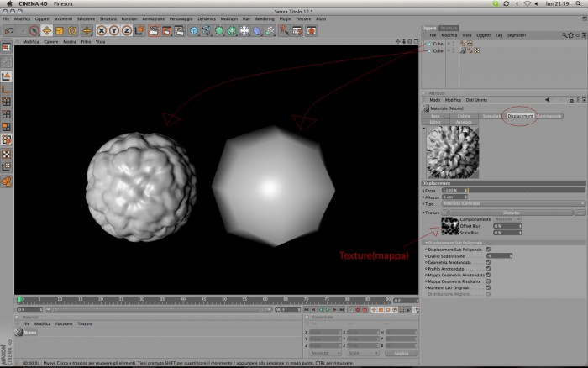
Task: Click the Undo arrow icon
Action: [9, 31]
